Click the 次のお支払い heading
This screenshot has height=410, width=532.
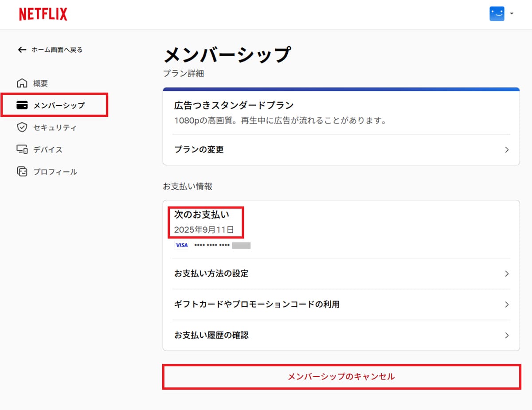(202, 215)
